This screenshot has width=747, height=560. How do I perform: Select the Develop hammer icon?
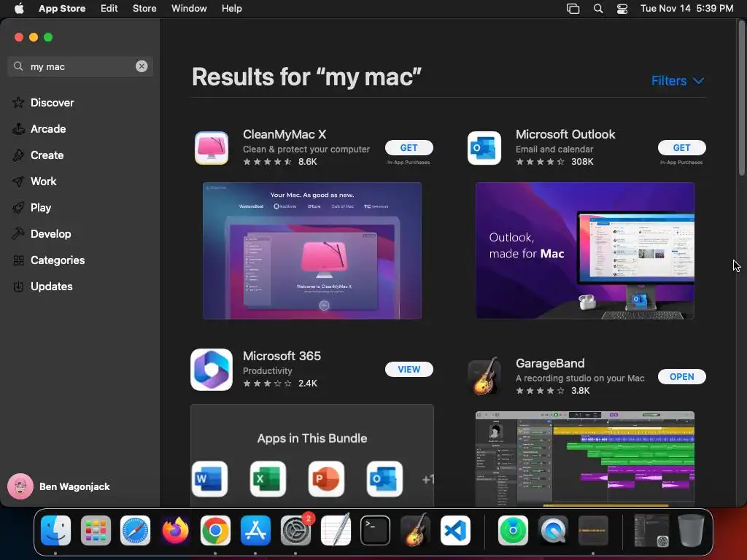coord(18,234)
